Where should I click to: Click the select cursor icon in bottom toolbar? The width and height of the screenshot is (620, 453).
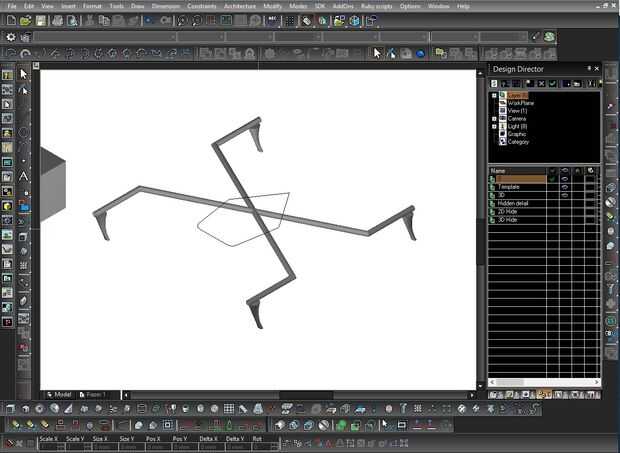(x=386, y=425)
